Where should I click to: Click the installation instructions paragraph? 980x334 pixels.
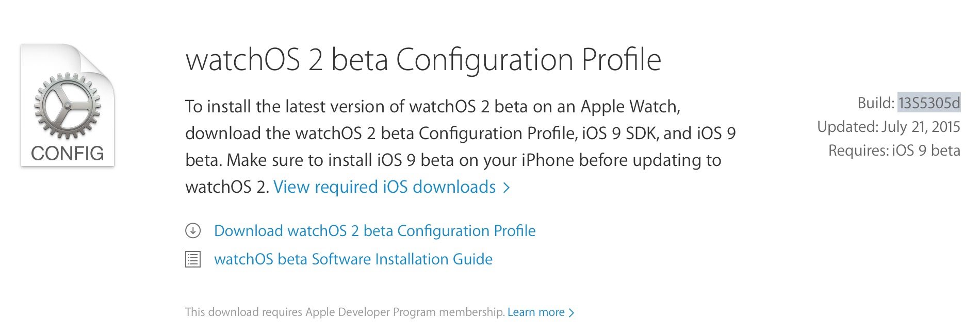pyautogui.click(x=461, y=147)
